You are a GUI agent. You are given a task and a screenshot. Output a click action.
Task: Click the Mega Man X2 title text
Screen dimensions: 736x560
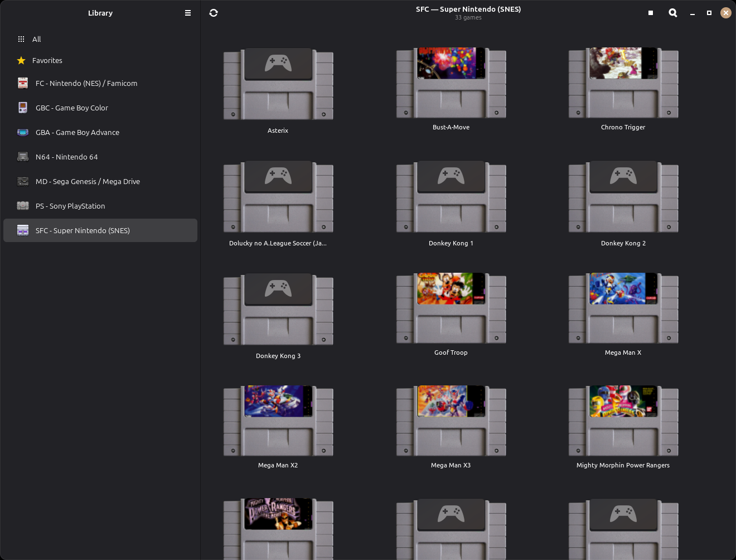pos(278,465)
